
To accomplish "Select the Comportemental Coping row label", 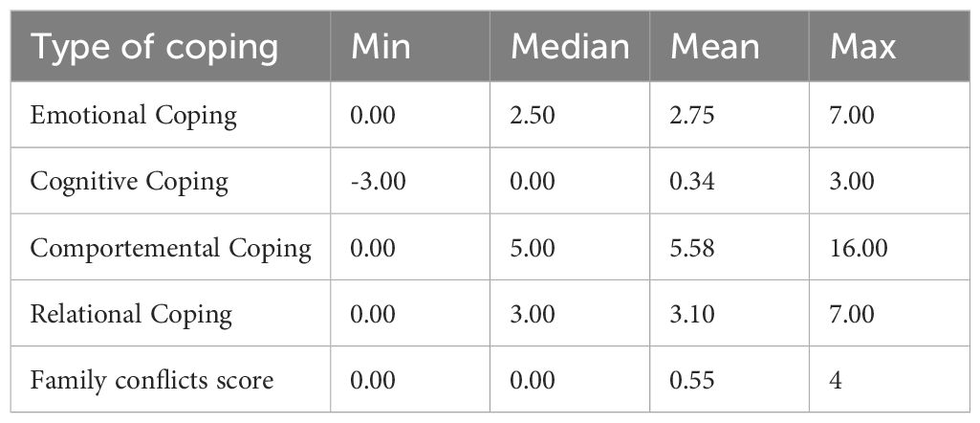I will tap(171, 249).
